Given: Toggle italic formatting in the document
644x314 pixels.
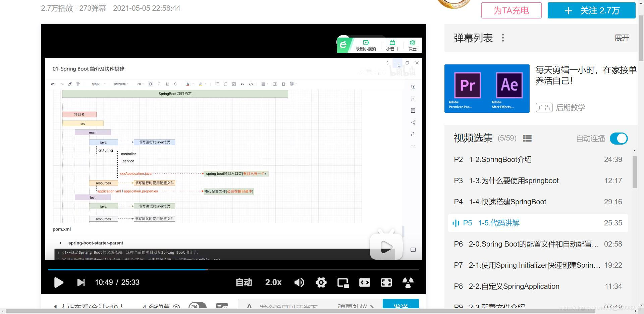Looking at the screenshot, I should tap(159, 84).
